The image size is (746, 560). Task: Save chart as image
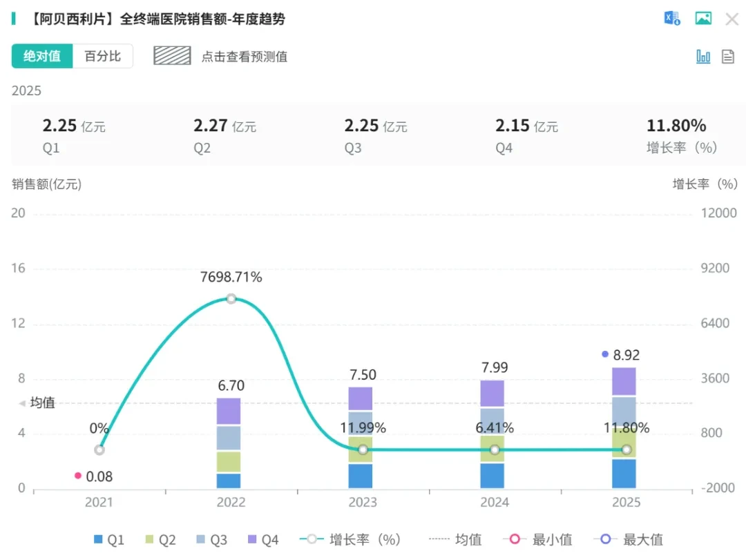pyautogui.click(x=703, y=19)
